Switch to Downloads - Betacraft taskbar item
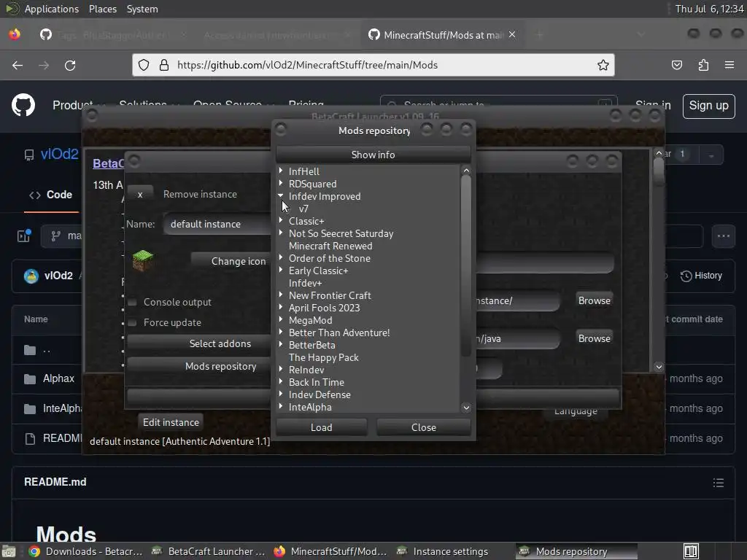 pos(86,551)
